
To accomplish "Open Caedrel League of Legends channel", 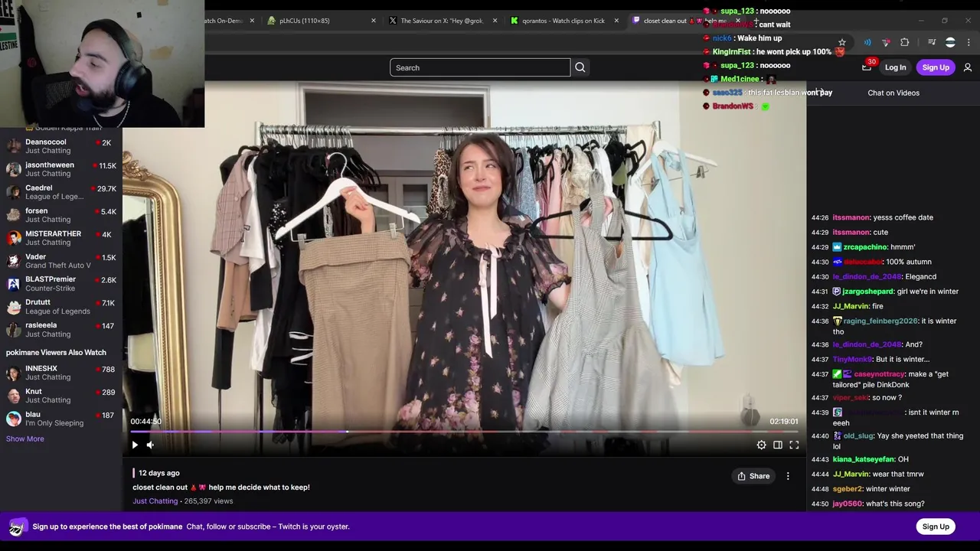I will point(61,192).
